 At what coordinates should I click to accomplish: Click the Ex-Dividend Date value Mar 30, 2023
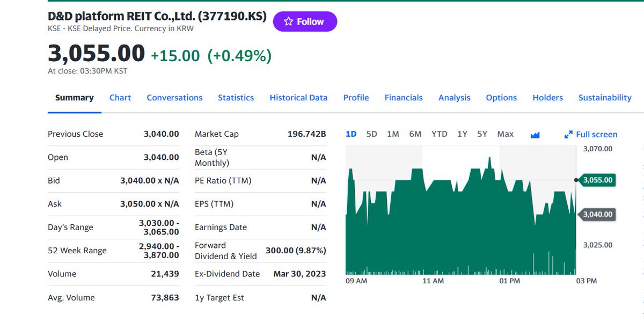[x=300, y=274]
